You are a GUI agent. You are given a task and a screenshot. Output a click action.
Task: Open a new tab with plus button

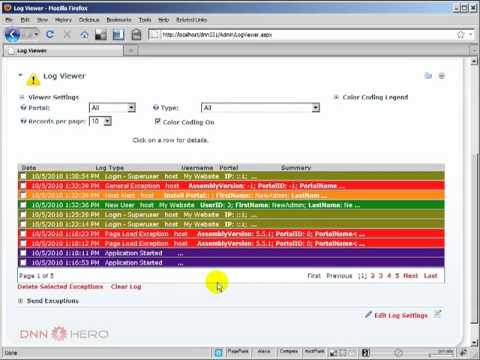tap(131, 51)
